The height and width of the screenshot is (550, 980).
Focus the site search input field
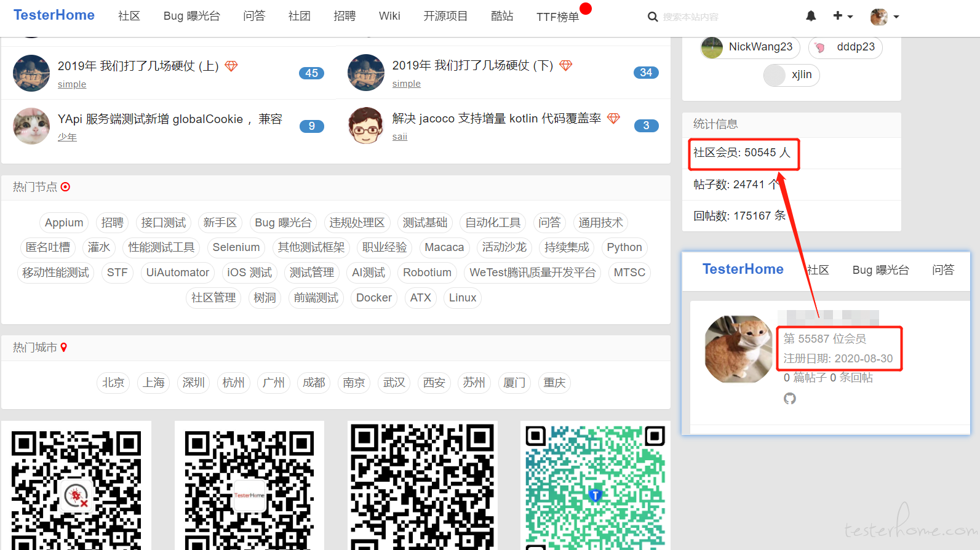click(x=717, y=17)
